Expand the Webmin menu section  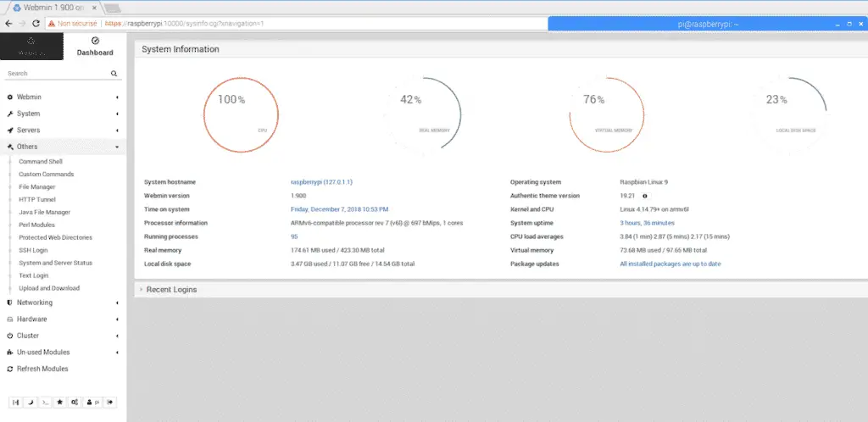63,97
